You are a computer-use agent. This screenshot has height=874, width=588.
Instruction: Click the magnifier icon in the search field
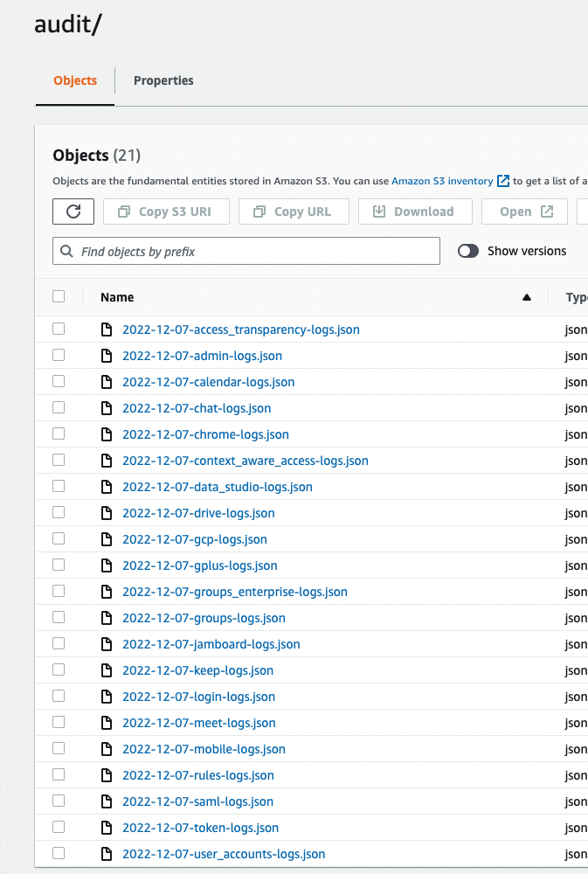point(67,252)
